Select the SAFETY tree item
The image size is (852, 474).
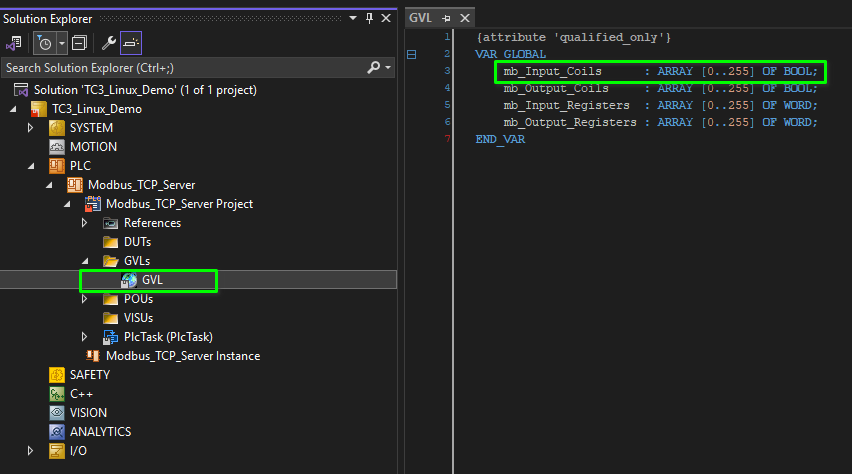coord(90,375)
